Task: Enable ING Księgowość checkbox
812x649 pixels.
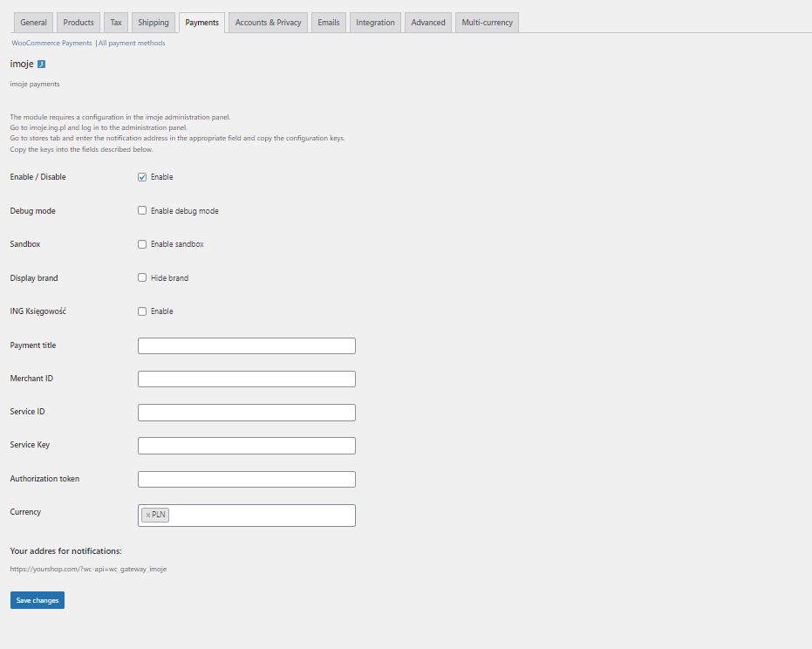Action: pos(142,311)
